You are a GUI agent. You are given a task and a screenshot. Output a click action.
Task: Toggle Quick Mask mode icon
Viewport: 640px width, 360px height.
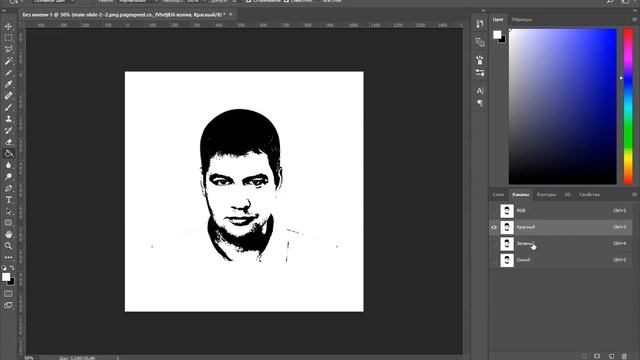[8, 294]
